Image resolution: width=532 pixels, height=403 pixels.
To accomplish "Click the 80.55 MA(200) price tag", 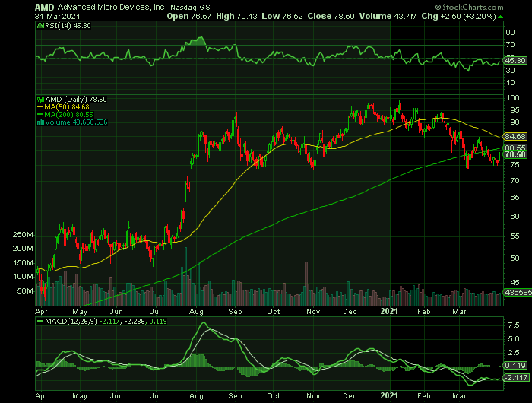I will [515, 148].
